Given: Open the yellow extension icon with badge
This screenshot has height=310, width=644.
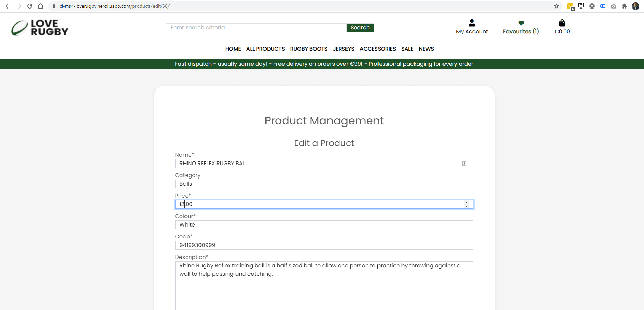Looking at the screenshot, I should [570, 6].
